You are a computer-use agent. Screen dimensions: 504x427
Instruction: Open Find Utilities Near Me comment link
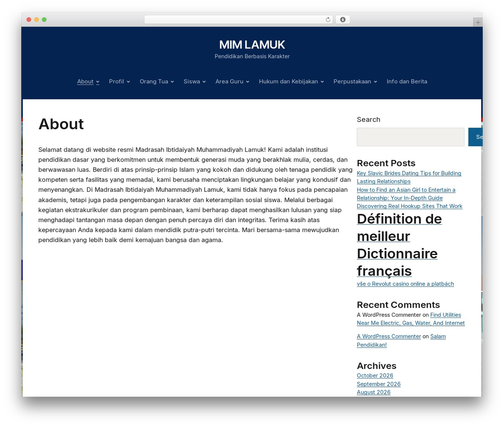tap(411, 319)
